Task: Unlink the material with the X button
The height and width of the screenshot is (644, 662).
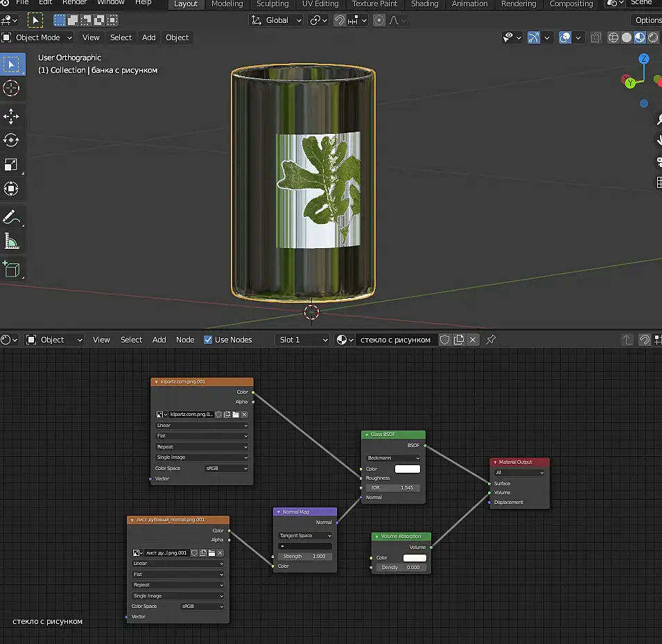Action: [x=473, y=340]
